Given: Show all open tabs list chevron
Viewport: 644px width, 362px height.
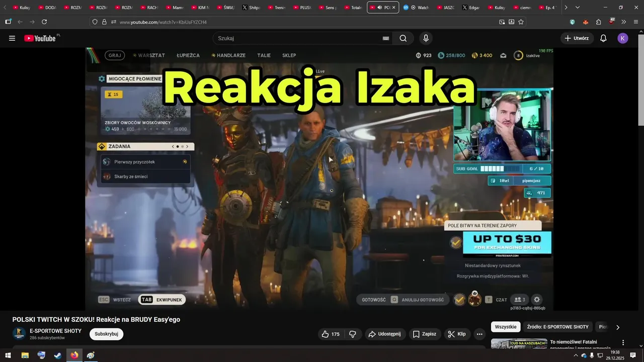Looking at the screenshot, I should pos(577,8).
